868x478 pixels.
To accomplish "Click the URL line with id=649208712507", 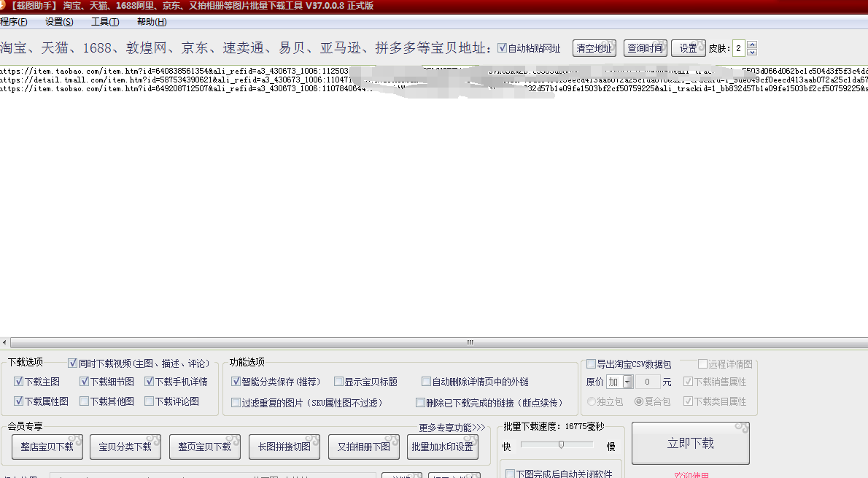I will [434, 88].
